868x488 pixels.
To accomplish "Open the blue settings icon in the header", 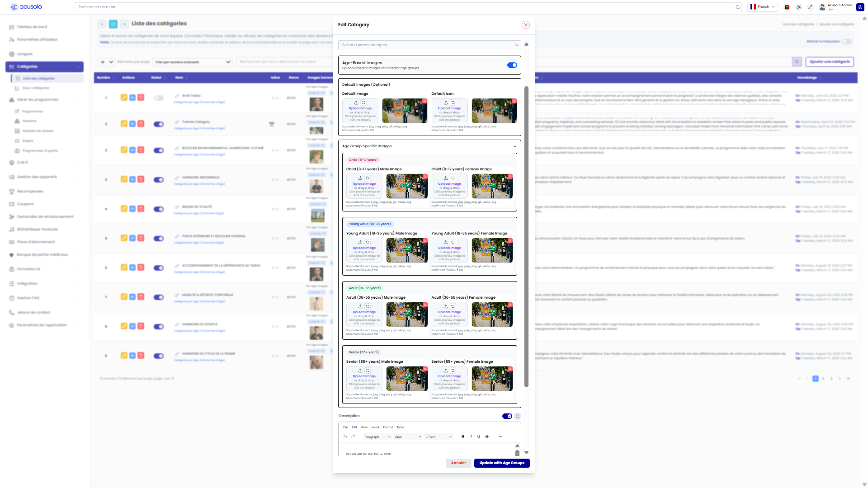I will [x=860, y=7].
